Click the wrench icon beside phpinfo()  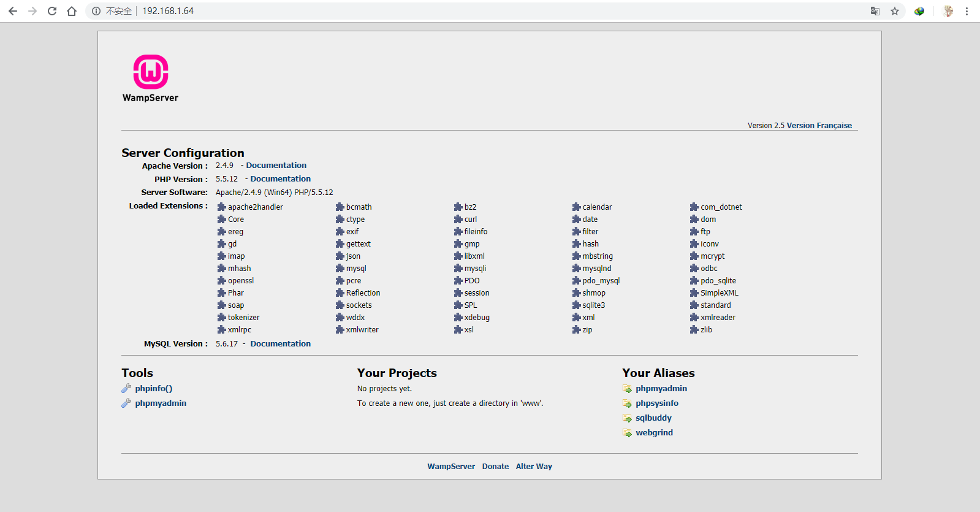pyautogui.click(x=126, y=388)
